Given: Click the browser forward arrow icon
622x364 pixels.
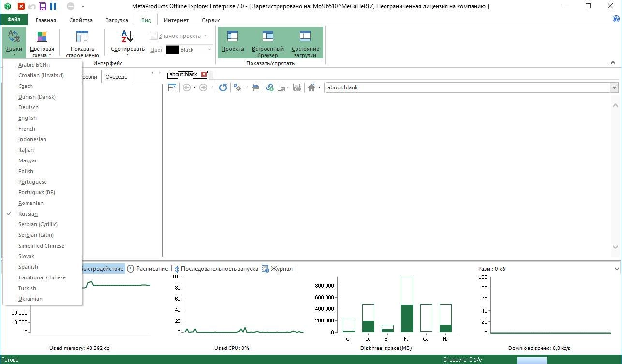Looking at the screenshot, I should tap(203, 87).
